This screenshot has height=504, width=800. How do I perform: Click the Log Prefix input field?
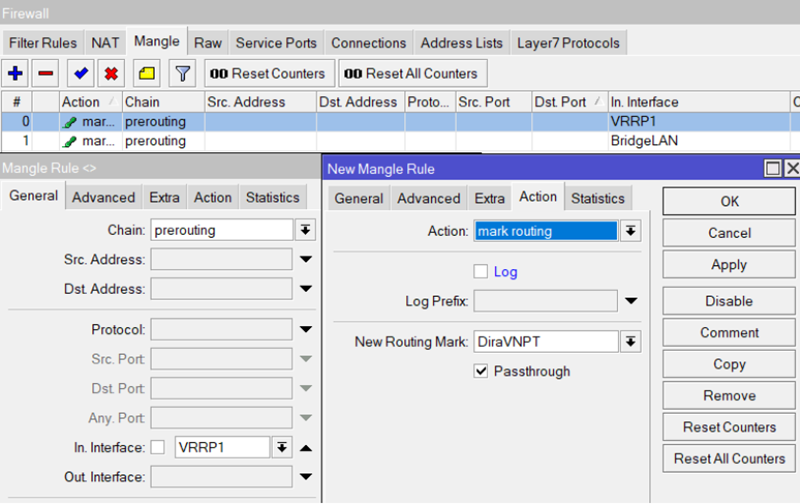click(x=545, y=301)
